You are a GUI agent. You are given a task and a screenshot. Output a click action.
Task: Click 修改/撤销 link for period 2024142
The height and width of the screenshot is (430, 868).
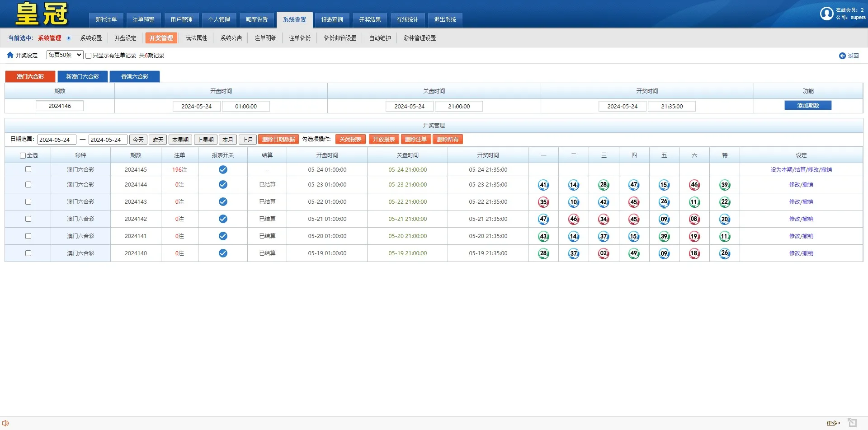click(x=801, y=219)
